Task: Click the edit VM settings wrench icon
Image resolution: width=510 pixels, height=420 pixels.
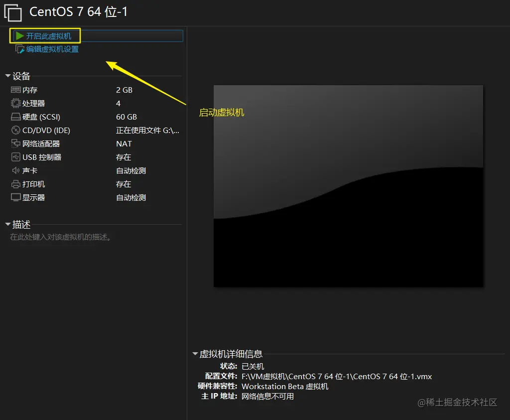Action: [20, 49]
